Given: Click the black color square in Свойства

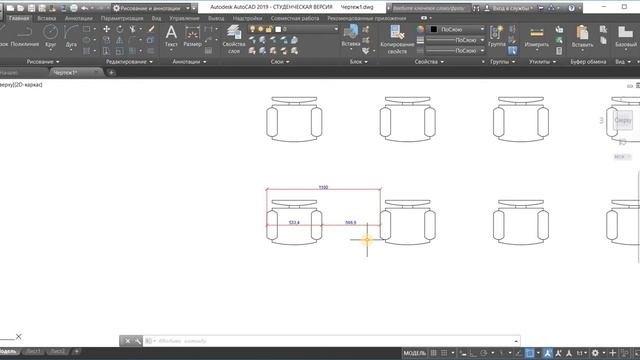Looking at the screenshot, I should pos(433,29).
